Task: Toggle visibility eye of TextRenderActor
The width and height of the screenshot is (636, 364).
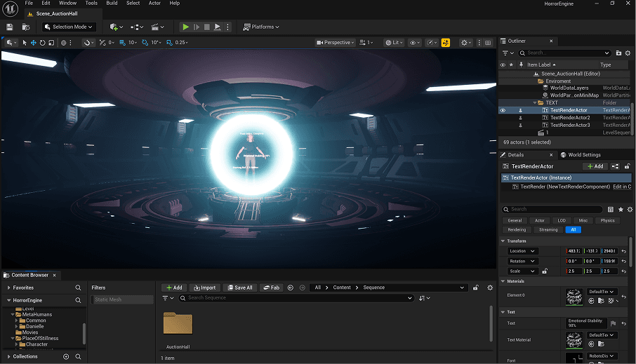Action: [x=503, y=110]
